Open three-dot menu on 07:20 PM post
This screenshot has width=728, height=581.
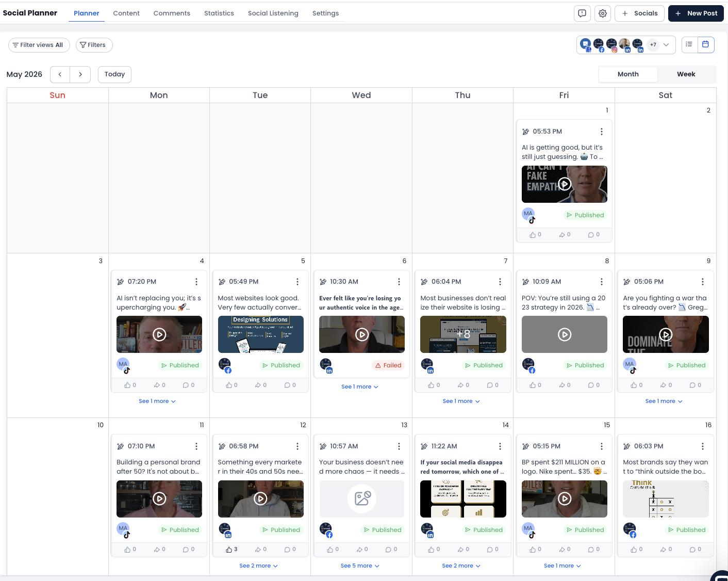196,282
